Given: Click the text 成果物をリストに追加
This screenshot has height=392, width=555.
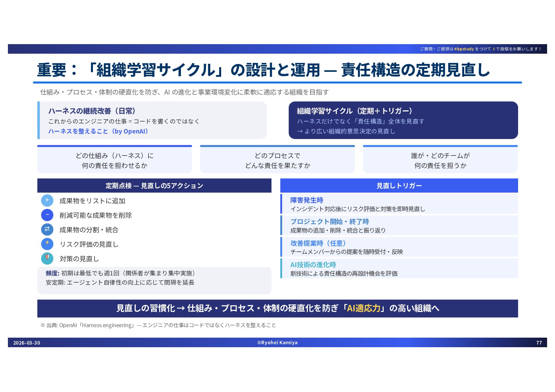Looking at the screenshot, I should 92,201.
